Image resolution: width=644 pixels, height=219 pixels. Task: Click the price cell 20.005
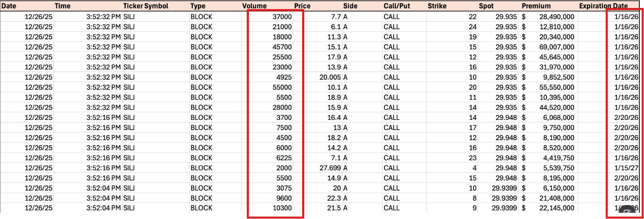330,77
